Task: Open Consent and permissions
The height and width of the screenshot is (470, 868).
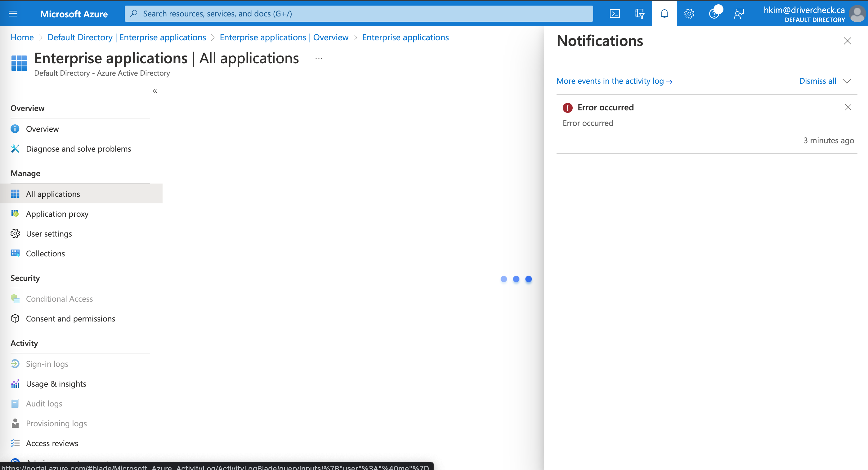Action: (x=71, y=318)
